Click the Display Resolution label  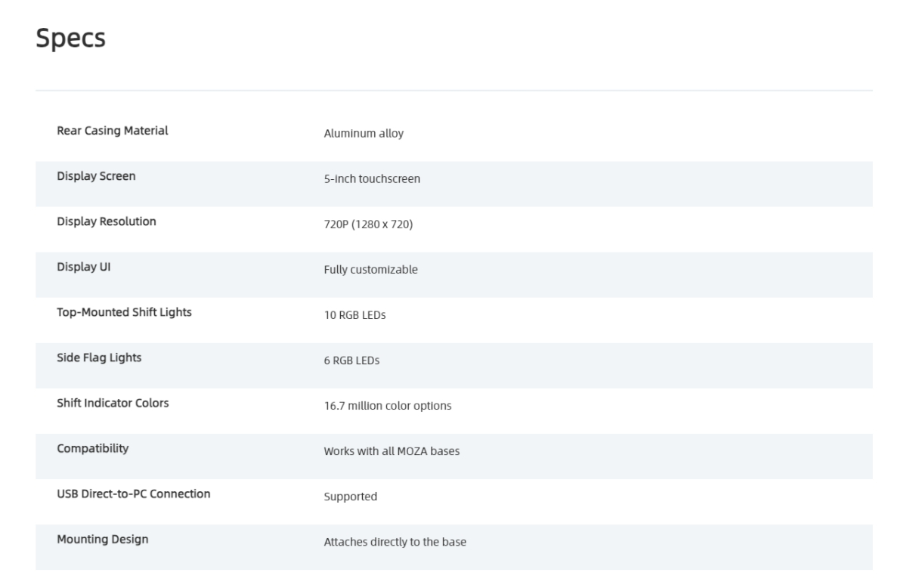click(x=107, y=221)
